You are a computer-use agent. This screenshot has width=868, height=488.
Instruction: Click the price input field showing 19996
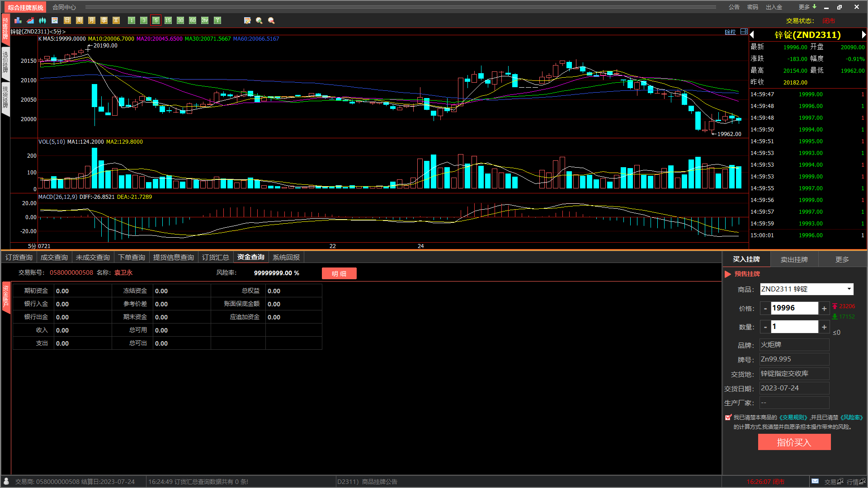794,308
